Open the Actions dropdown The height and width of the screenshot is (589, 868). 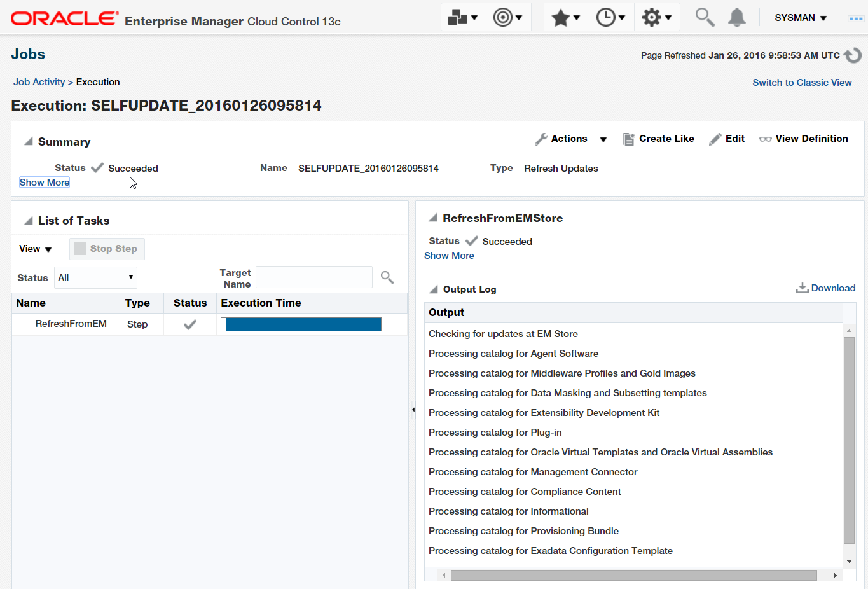pyautogui.click(x=570, y=139)
